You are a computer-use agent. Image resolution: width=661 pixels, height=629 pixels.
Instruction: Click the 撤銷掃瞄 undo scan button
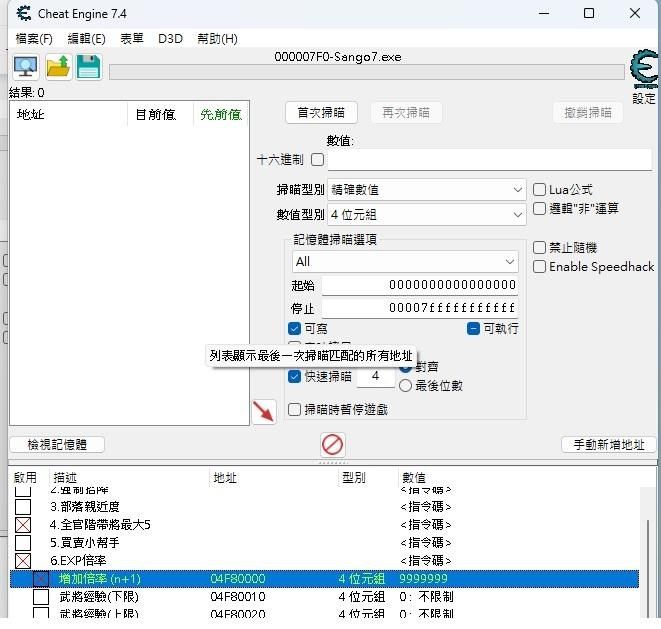coord(588,113)
